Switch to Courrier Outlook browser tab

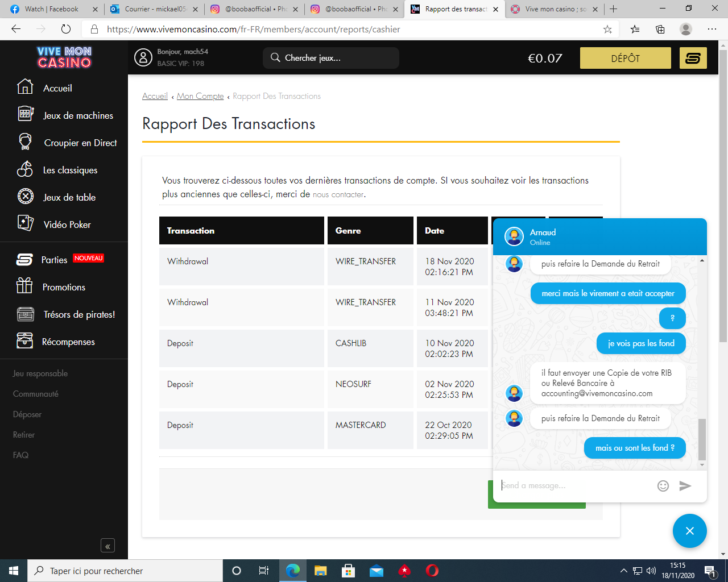click(154, 9)
